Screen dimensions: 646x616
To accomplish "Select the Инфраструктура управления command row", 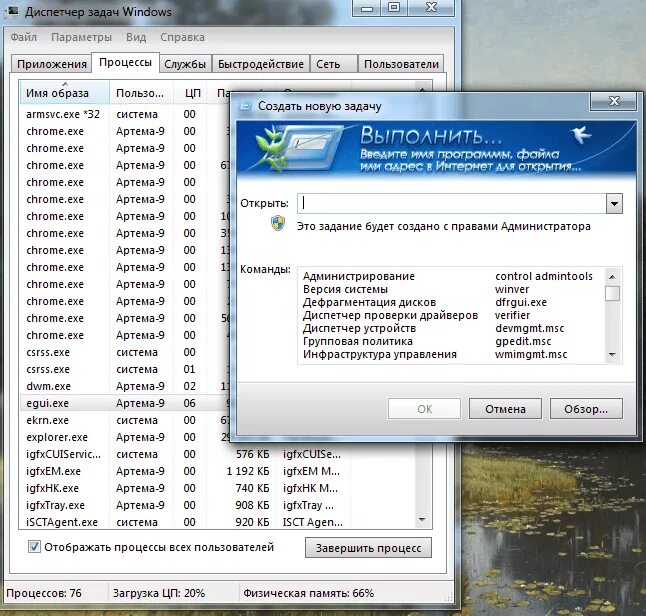I will pos(452,354).
